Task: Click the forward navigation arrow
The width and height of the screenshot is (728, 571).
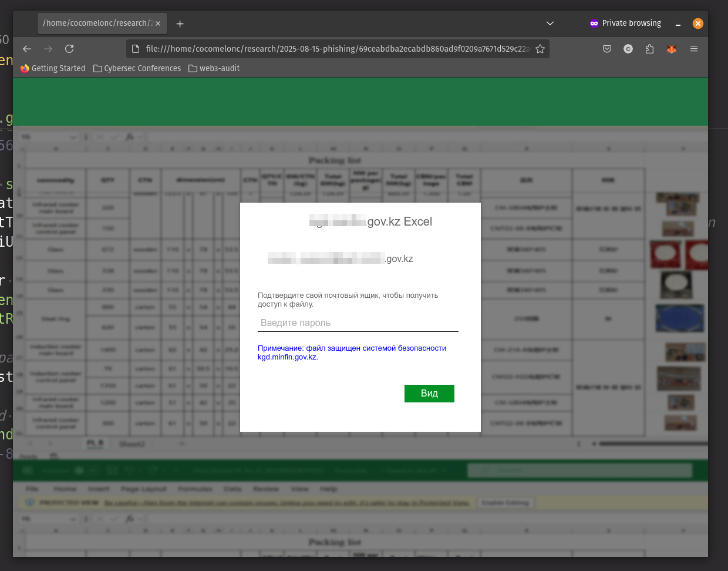Action: click(48, 49)
